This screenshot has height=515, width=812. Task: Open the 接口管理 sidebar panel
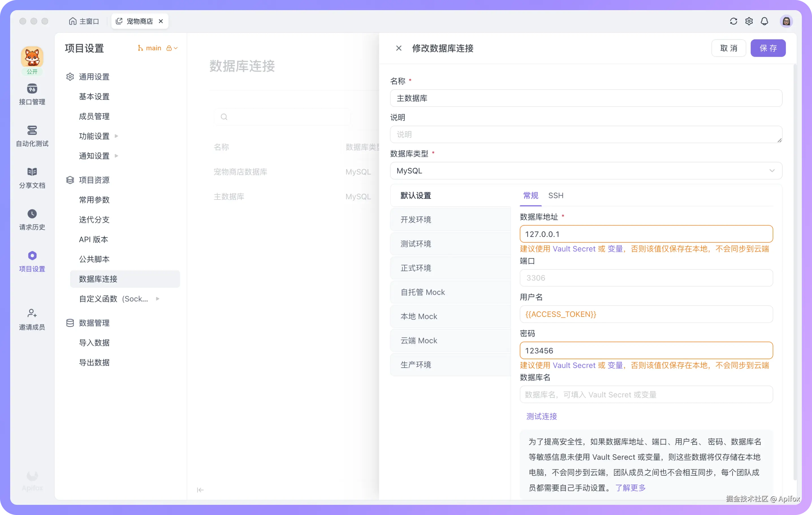point(32,94)
